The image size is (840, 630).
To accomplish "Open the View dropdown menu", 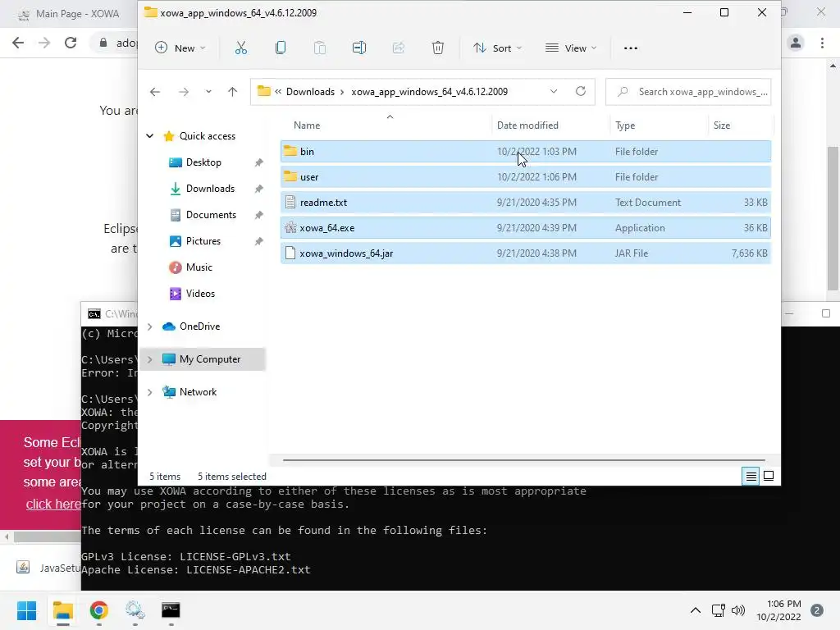I will pos(571,48).
